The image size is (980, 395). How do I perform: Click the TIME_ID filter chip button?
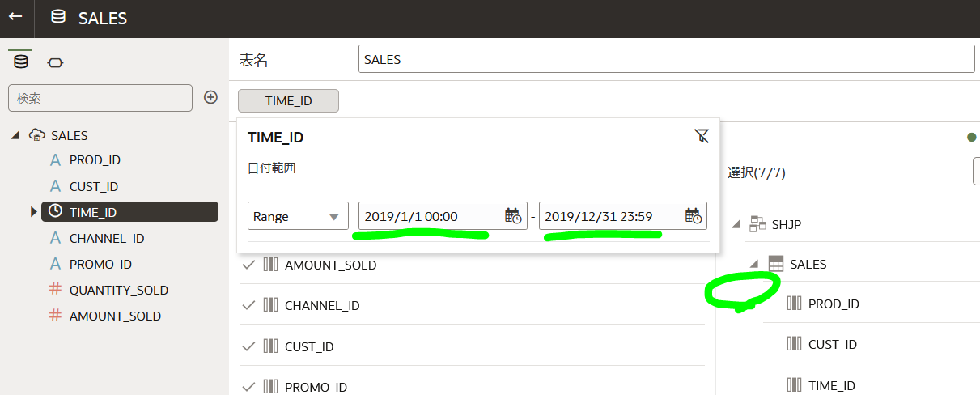(288, 100)
